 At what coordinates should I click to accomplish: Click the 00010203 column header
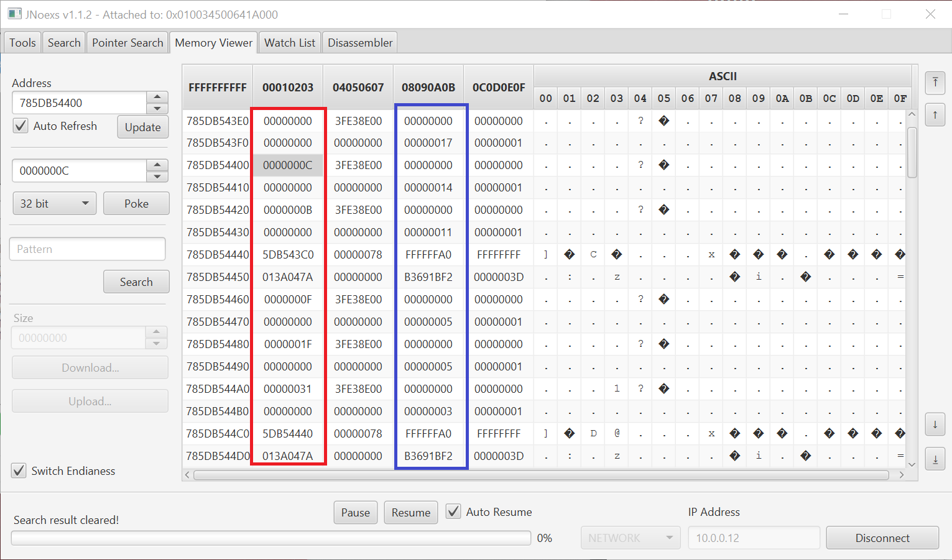(288, 87)
